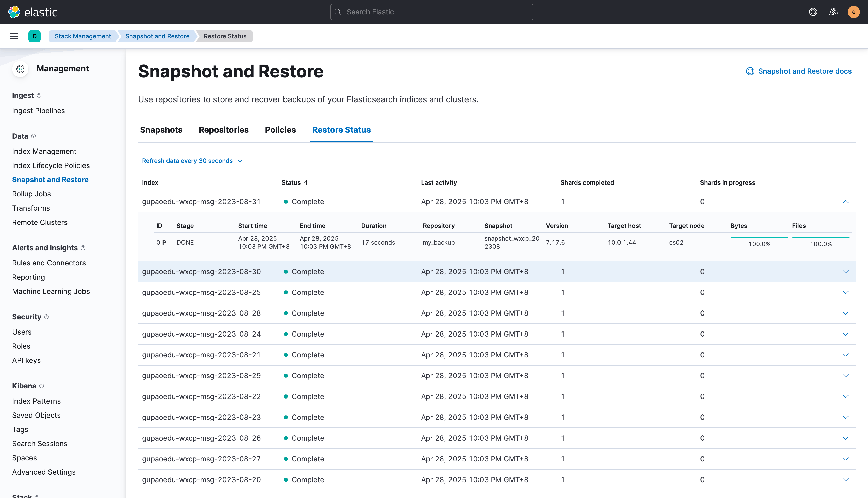Sort by the Status column header
Screen dimensions: 868x498
(x=295, y=183)
